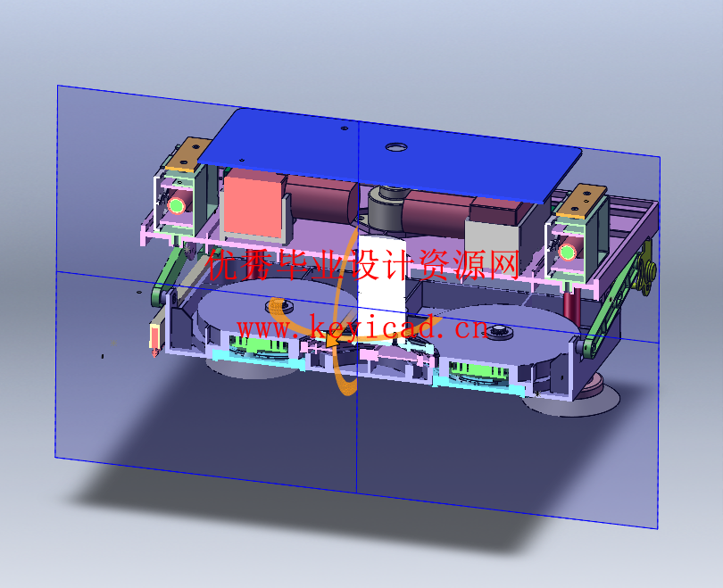Select the salmon-red block under the cover
The width and height of the screenshot is (723, 588).
point(253,205)
